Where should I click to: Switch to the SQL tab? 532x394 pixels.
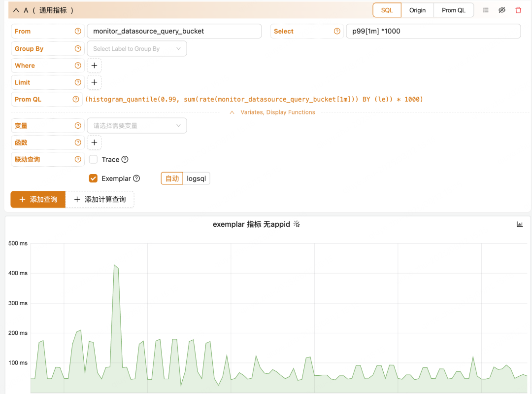[387, 10]
